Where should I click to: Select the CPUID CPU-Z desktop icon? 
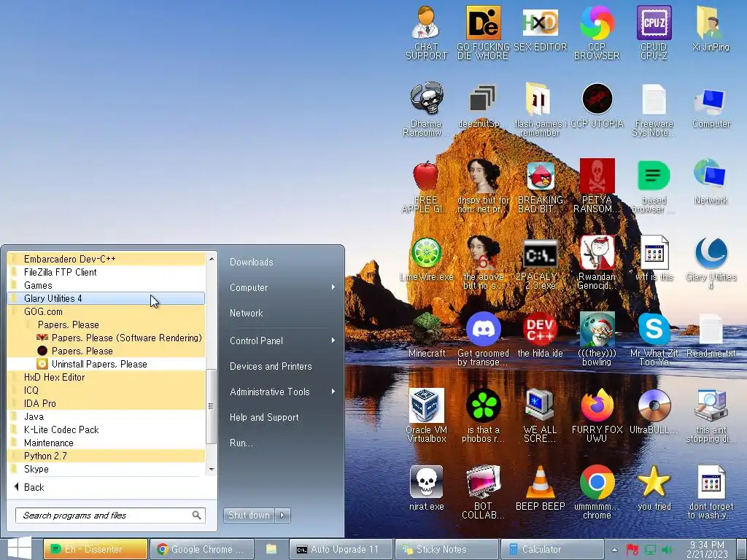coord(654,32)
